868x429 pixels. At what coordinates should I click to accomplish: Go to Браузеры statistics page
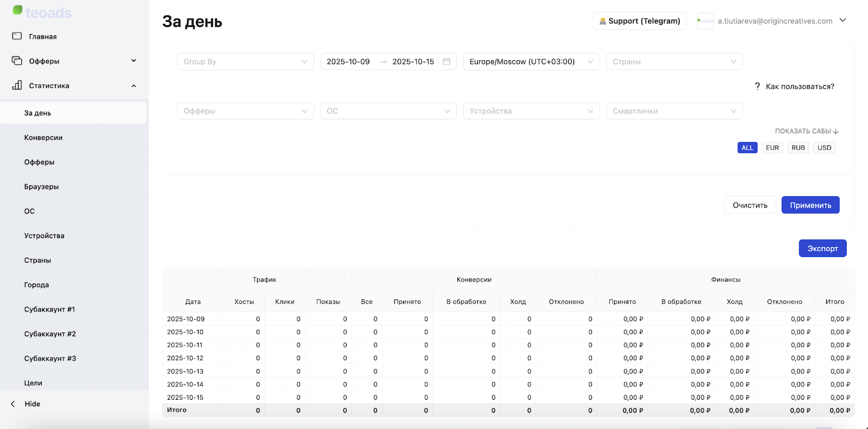pyautogui.click(x=41, y=187)
